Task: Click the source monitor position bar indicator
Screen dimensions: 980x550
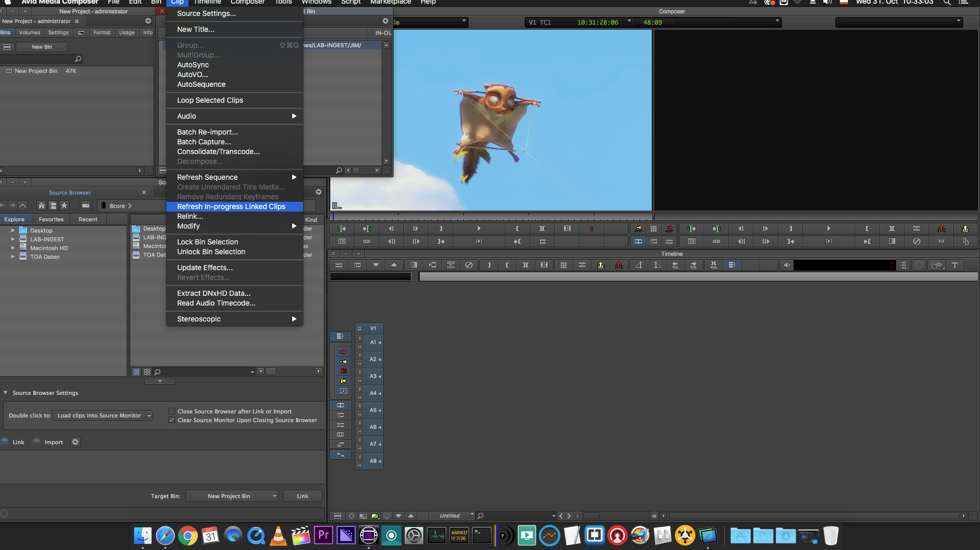Action: click(x=333, y=217)
